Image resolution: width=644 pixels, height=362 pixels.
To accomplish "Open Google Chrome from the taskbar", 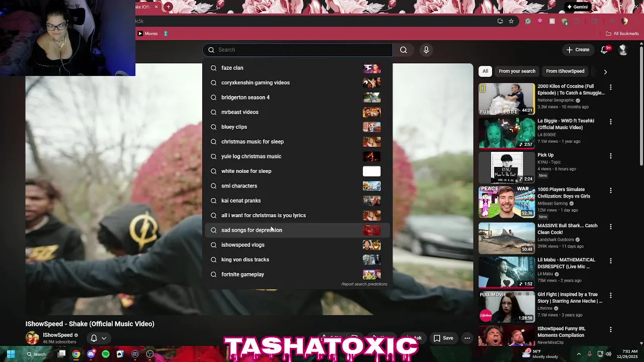I will click(76, 354).
